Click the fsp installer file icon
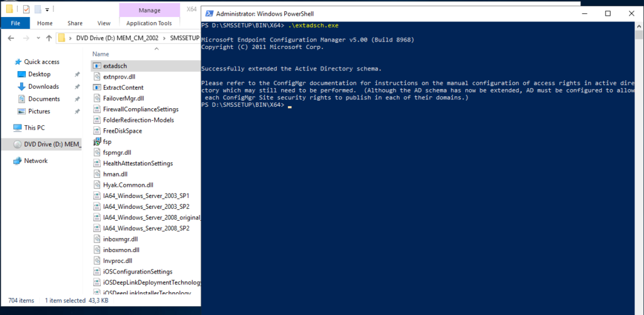 pyautogui.click(x=97, y=141)
